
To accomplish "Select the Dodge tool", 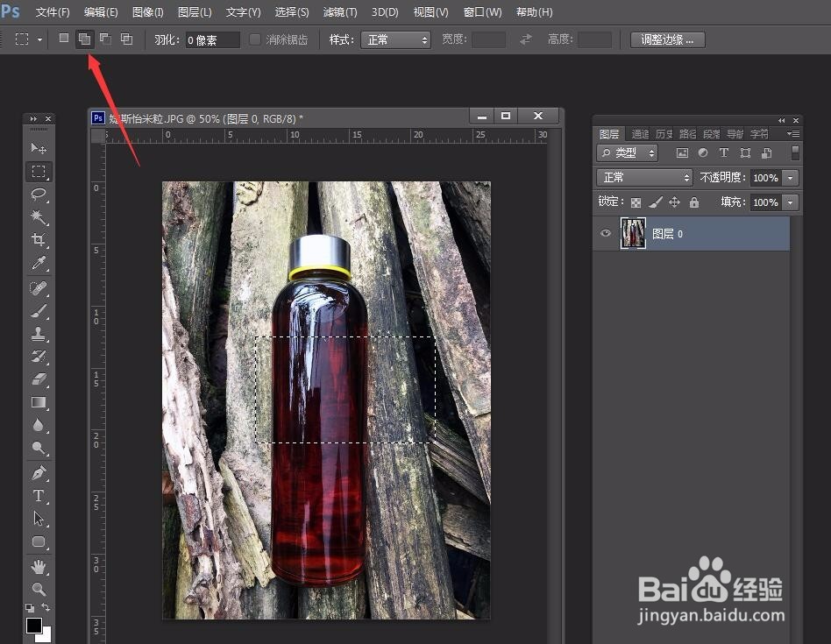I will pyautogui.click(x=39, y=448).
